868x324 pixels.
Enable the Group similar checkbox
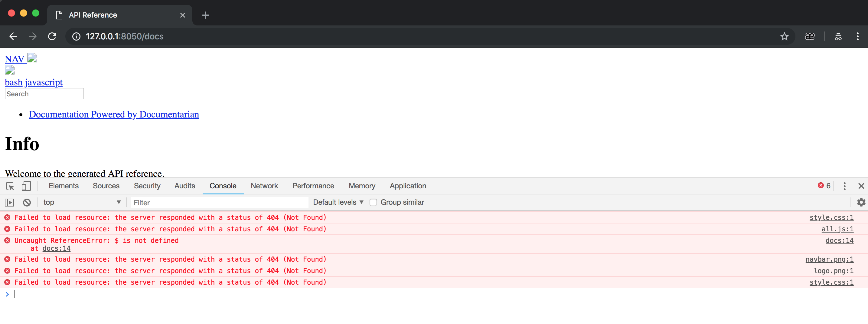point(373,203)
